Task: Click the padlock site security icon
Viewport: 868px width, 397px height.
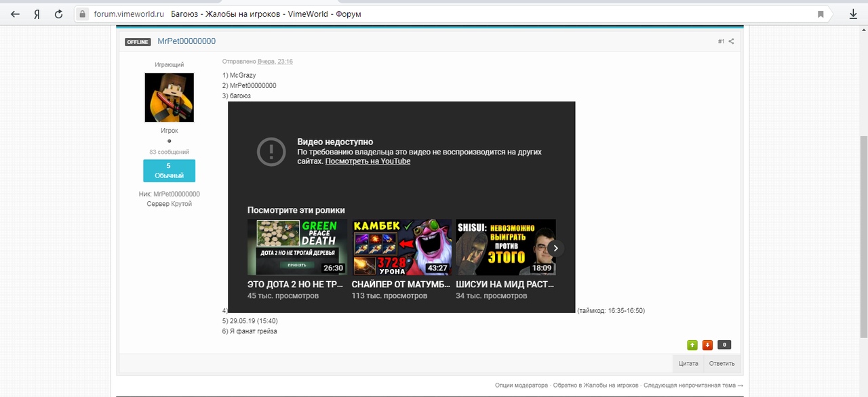Action: click(x=83, y=14)
